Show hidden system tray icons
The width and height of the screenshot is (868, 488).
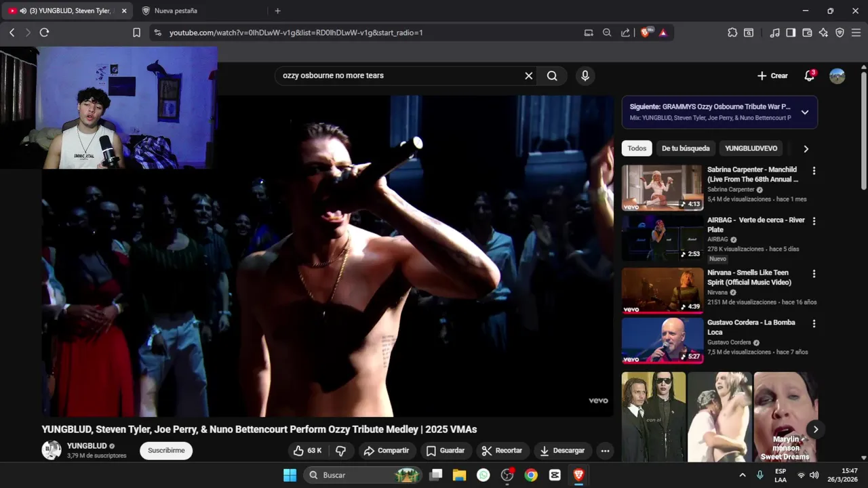(743, 475)
